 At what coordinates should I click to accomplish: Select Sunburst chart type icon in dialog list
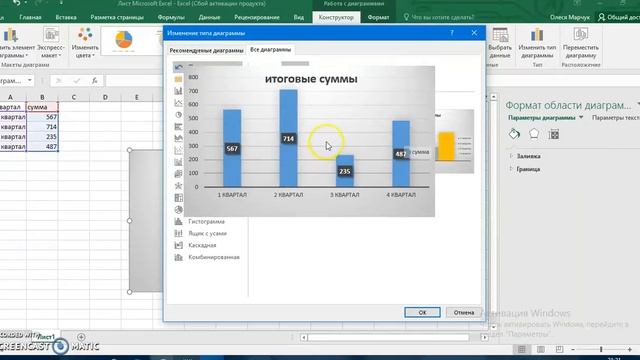[178, 210]
